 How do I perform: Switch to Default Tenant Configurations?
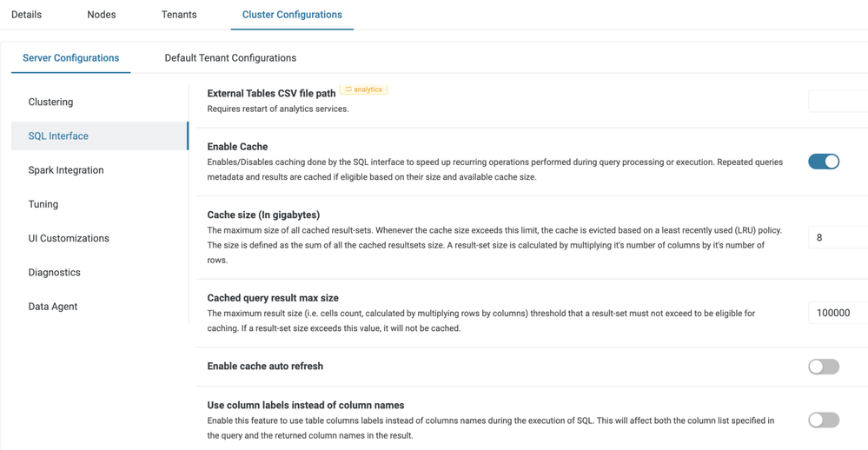pos(230,58)
